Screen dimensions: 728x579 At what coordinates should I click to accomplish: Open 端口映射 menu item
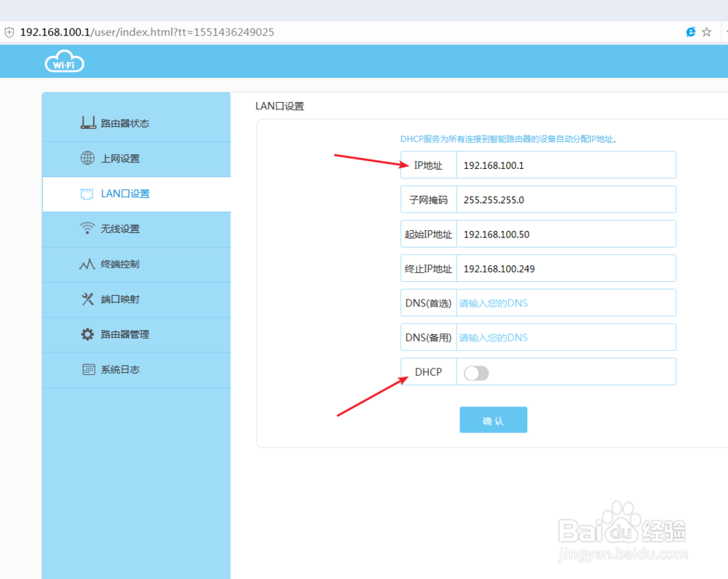click(x=137, y=299)
